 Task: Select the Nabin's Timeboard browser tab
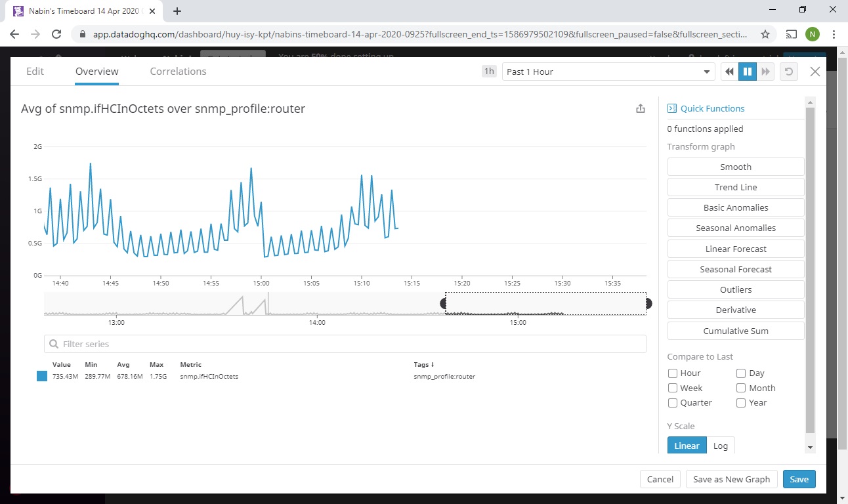[85, 11]
